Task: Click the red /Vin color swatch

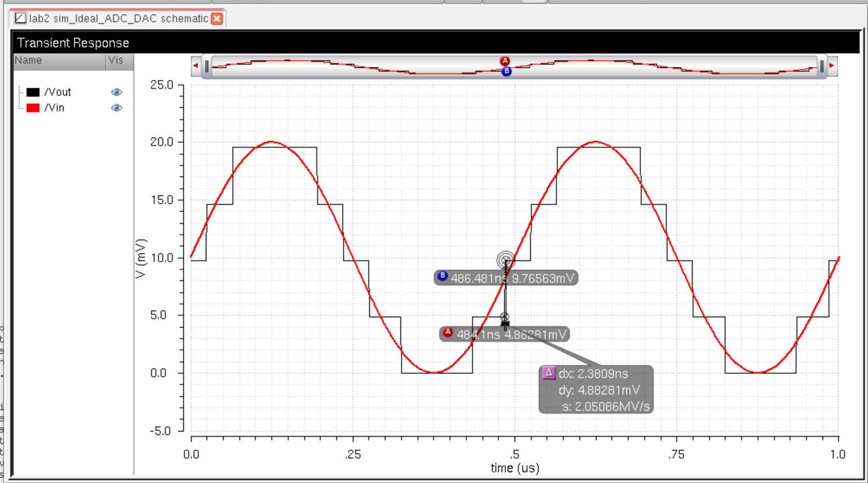Action: (33, 108)
